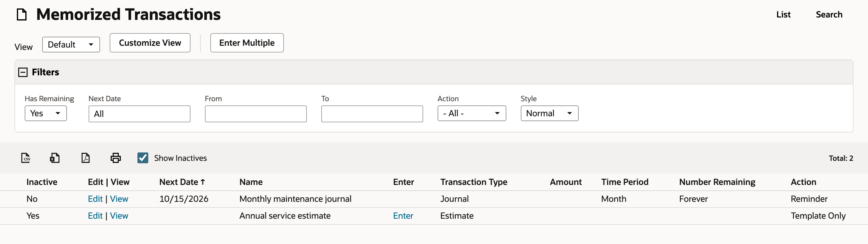Sort by the Amount column header
The image size is (868, 244).
(x=566, y=182)
